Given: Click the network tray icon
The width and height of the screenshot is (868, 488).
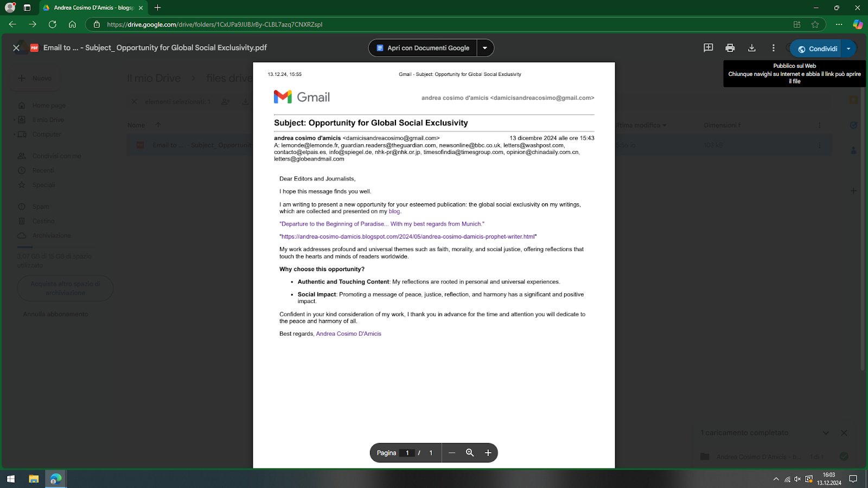Looking at the screenshot, I should pos(787,479).
